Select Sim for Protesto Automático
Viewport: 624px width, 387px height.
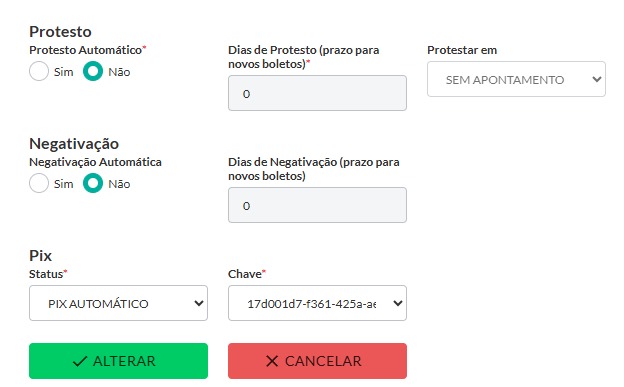coord(39,71)
